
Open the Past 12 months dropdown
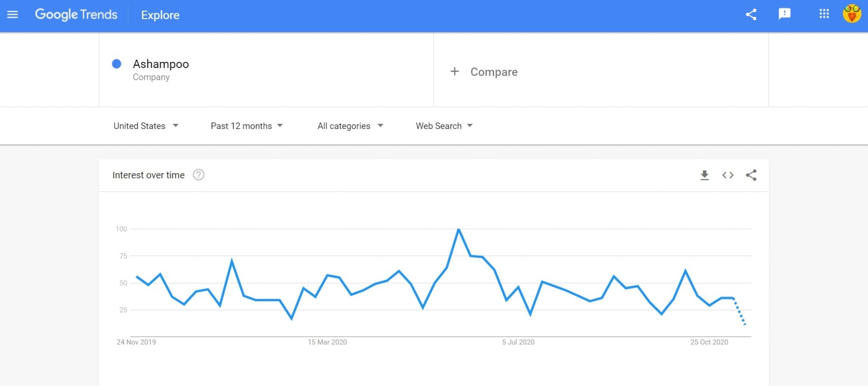click(x=247, y=126)
